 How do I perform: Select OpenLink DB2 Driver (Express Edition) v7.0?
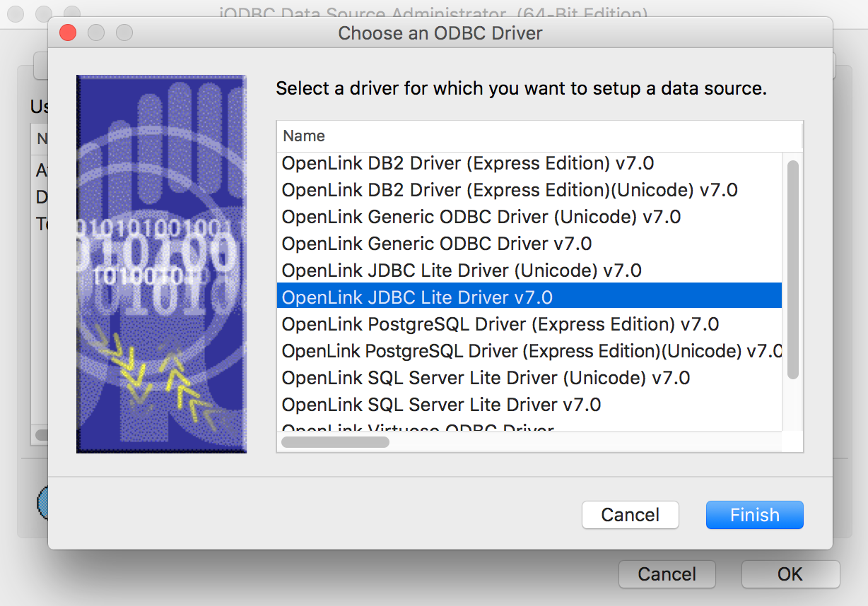(x=467, y=163)
